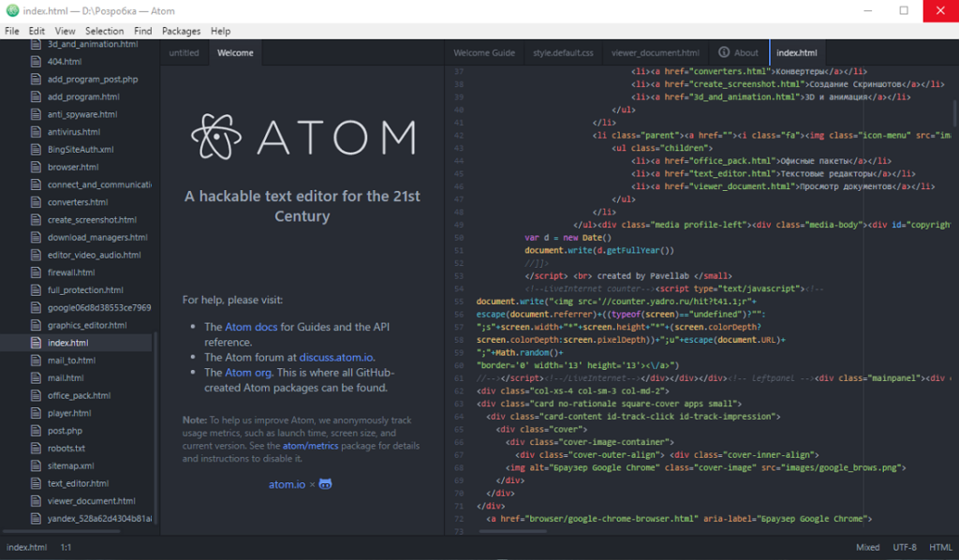Screen dimensions: 959x560
Task: Open browser.html from the file tree
Action: click(73, 167)
